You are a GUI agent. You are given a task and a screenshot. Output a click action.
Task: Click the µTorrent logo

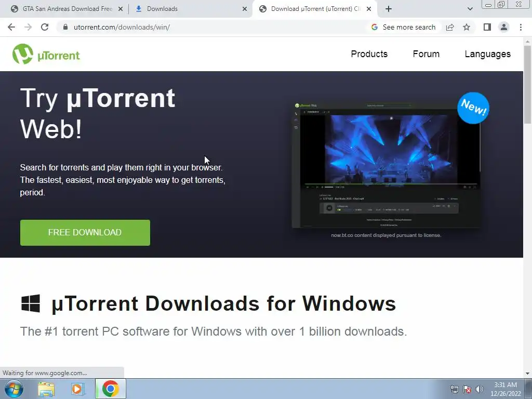46,54
